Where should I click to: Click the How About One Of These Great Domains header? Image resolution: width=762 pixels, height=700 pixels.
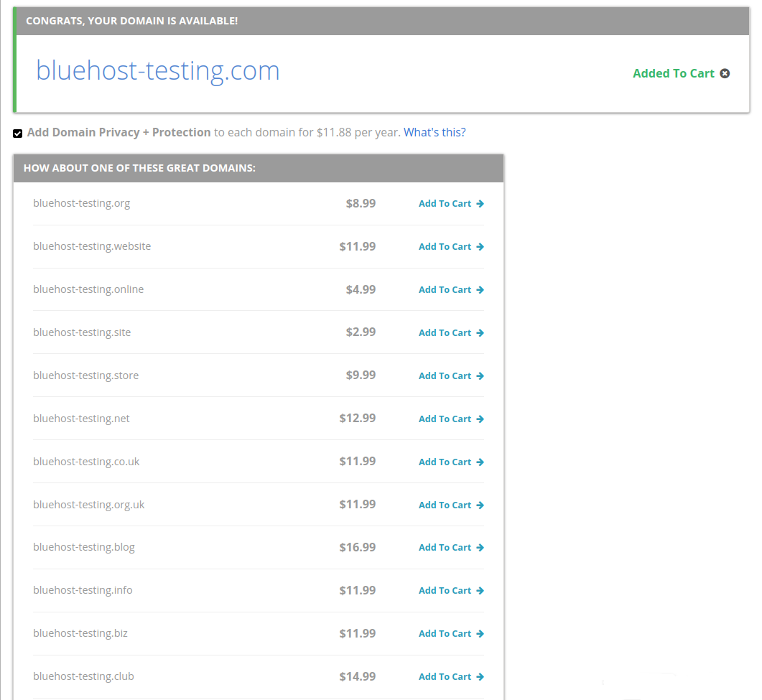139,168
